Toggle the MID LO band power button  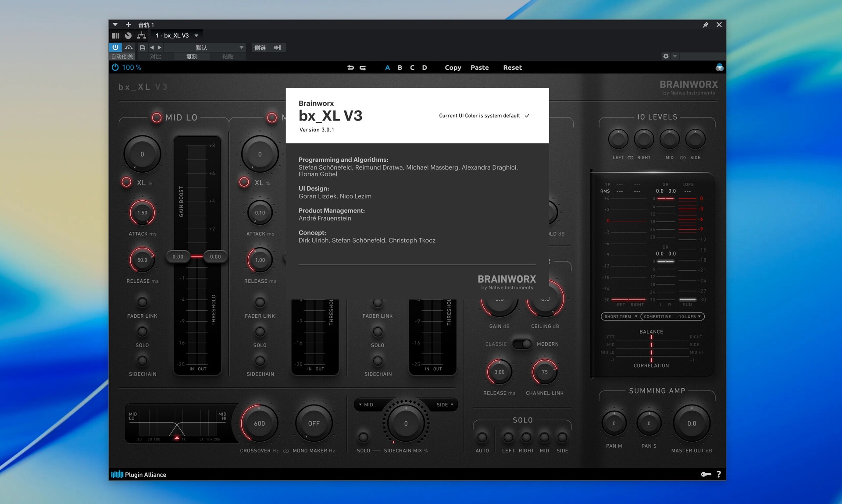pos(157,117)
